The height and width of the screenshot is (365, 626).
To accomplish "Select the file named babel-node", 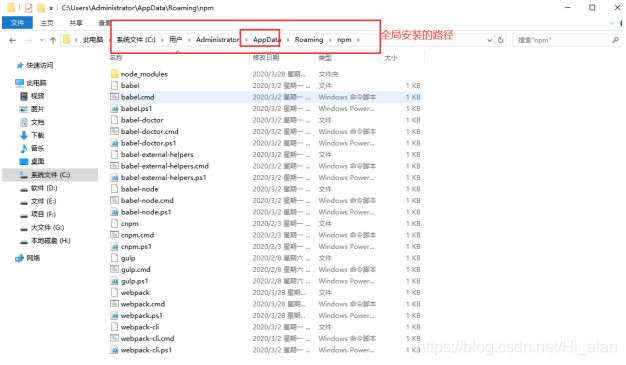I will coord(140,189).
